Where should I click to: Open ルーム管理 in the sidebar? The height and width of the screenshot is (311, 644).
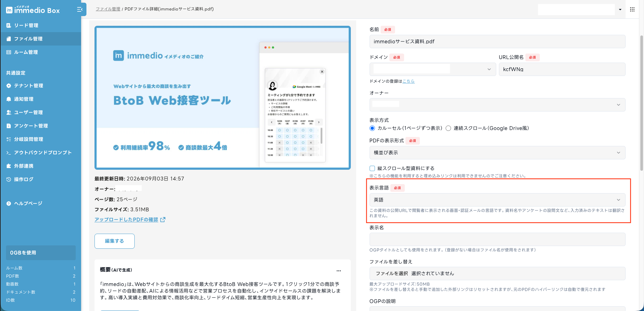tap(41, 52)
